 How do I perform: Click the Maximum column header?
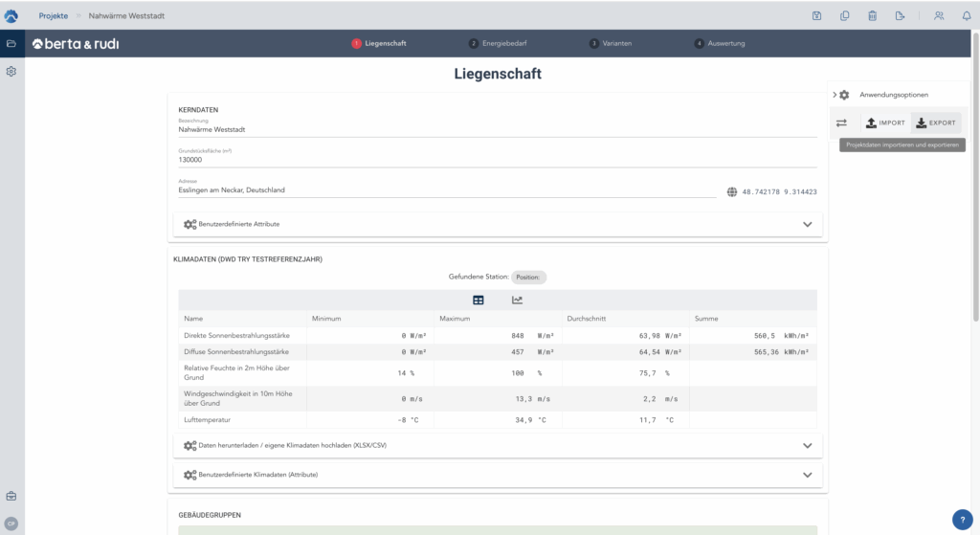point(455,319)
